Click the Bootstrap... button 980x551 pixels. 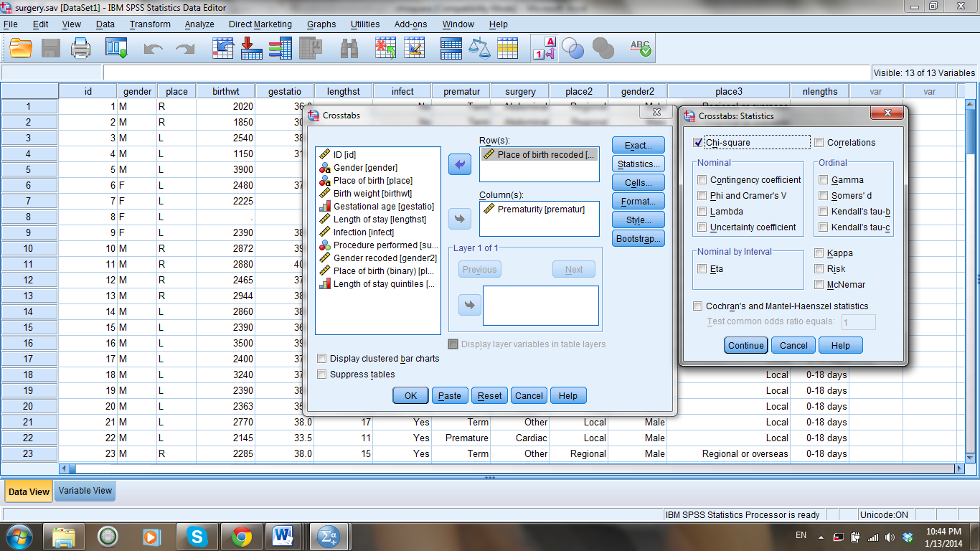(639, 239)
